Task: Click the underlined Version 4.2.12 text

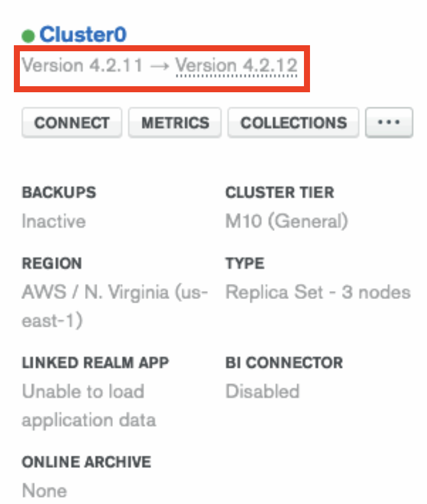Action: 236,65
